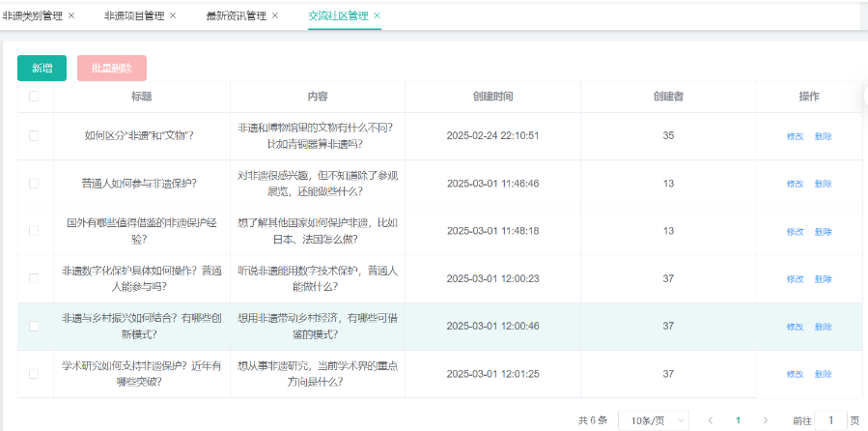Open the 最新资讯管理 tab
Image resolution: width=868 pixels, height=431 pixels.
click(236, 15)
